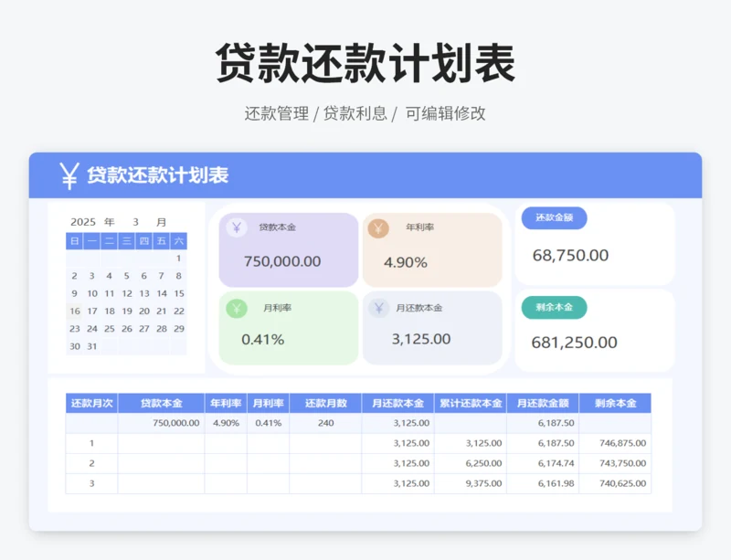Select the 750,000.00 cell in the table
This screenshot has height=560, width=731.
point(162,423)
